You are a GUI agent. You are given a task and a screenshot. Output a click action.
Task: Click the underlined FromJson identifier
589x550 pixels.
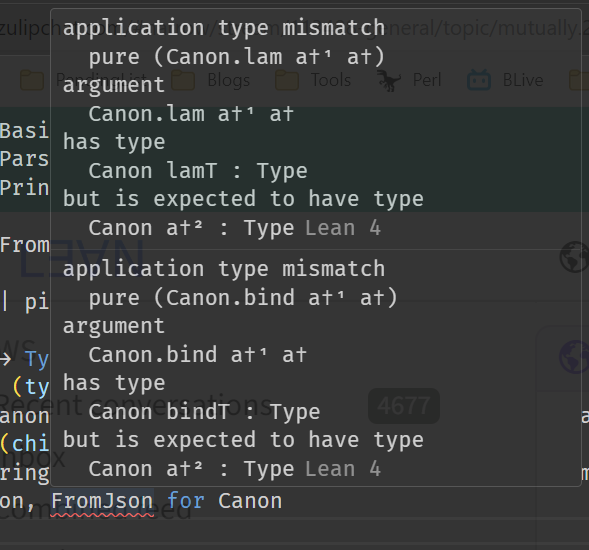[102, 501]
